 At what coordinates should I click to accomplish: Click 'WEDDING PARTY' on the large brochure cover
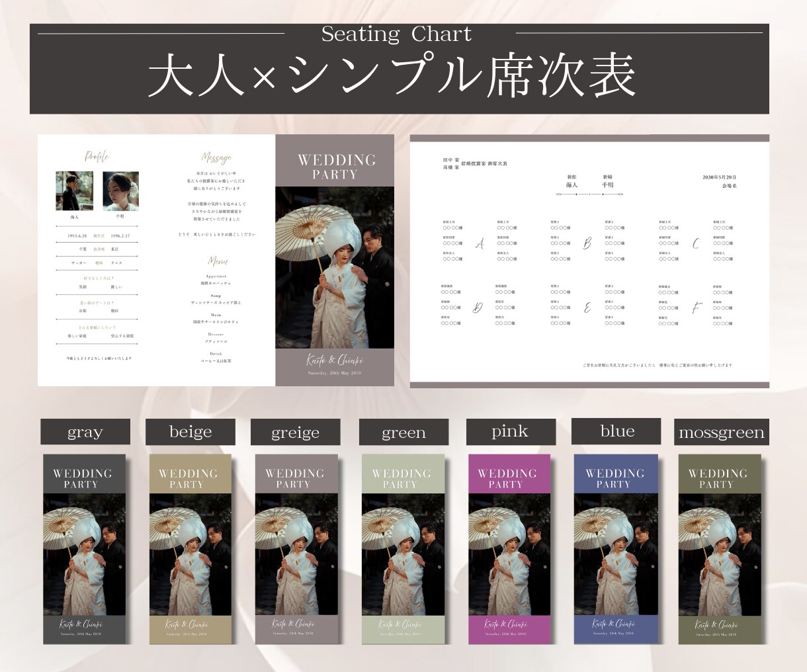[336, 167]
